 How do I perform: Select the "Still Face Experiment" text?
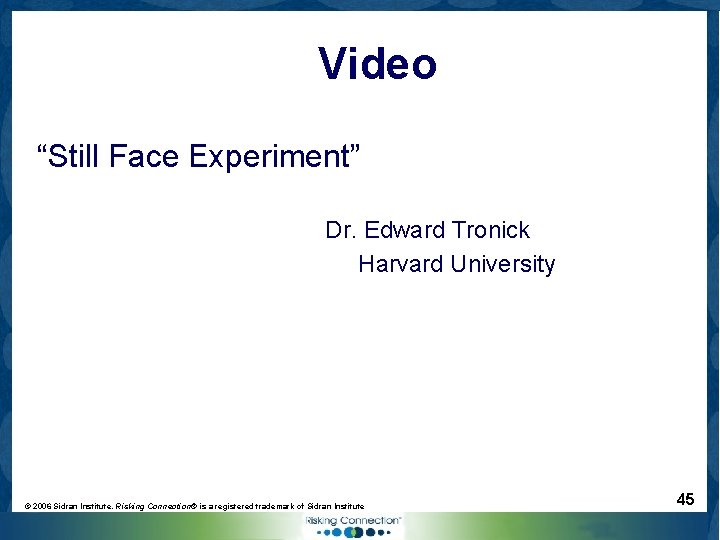coord(198,157)
